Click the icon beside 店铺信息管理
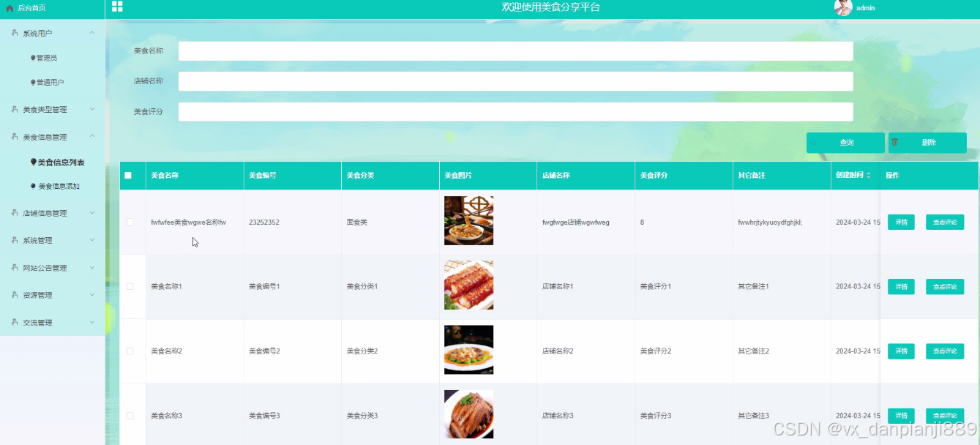Viewport: 980px width, 445px height. coord(15,213)
